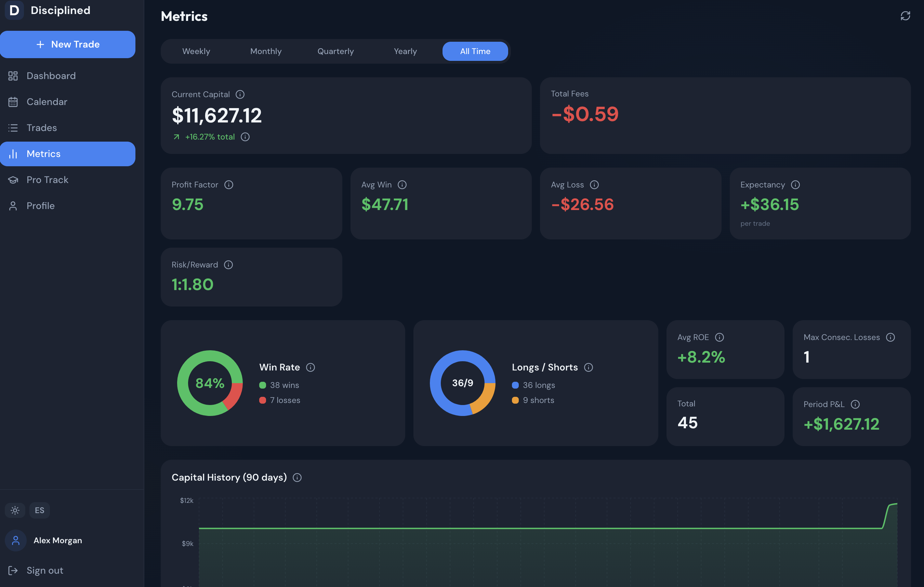
Task: Open the Current Capital info tooltip
Action: click(240, 94)
